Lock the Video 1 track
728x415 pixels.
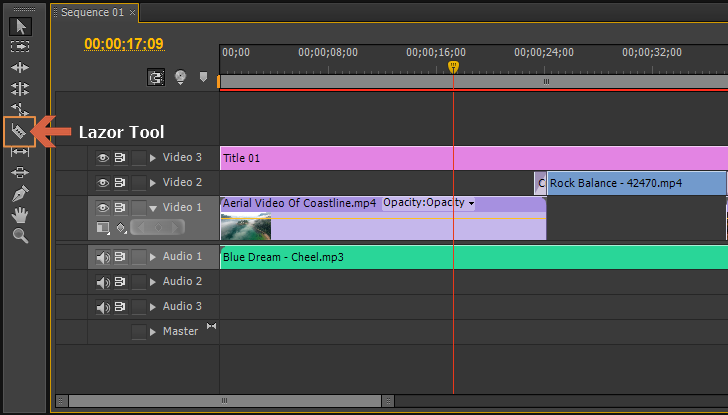(x=138, y=208)
